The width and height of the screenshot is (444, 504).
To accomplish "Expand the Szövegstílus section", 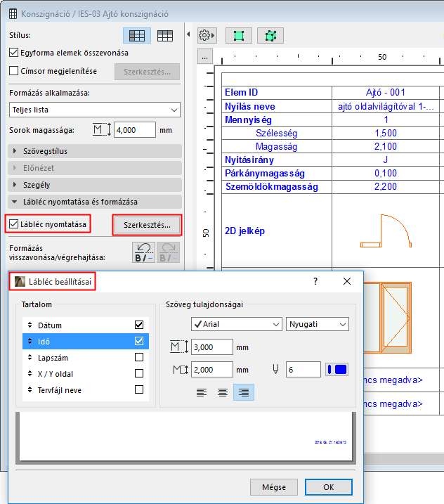I will (95, 151).
